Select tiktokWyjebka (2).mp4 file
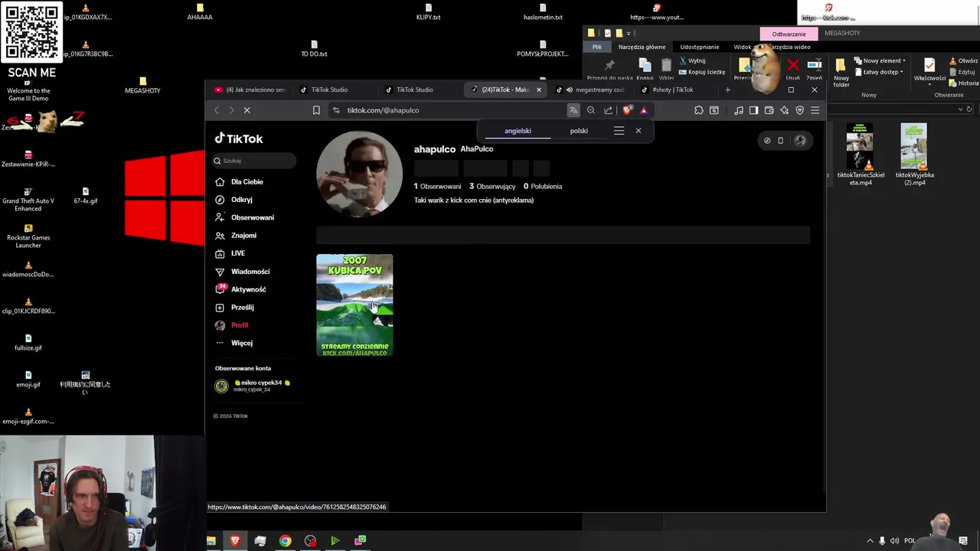The height and width of the screenshot is (551, 980). point(914,155)
